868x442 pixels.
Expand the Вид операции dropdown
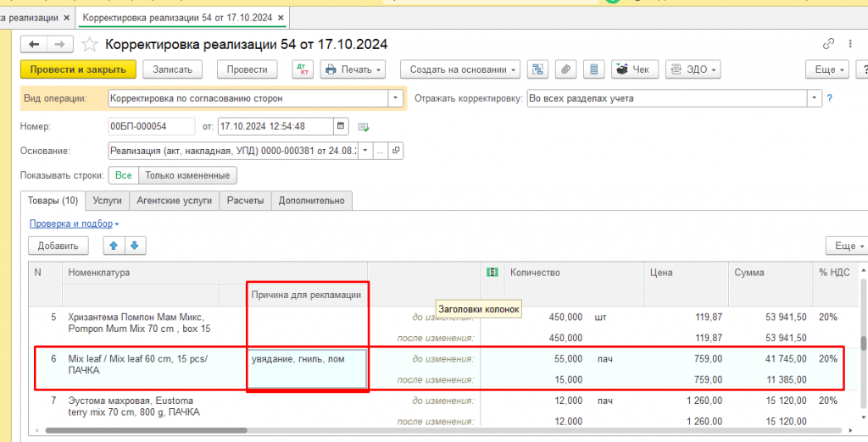coord(395,98)
